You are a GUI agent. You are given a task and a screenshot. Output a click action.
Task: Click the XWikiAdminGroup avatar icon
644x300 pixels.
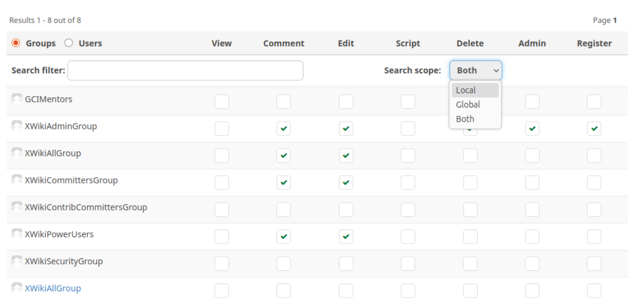tap(17, 126)
